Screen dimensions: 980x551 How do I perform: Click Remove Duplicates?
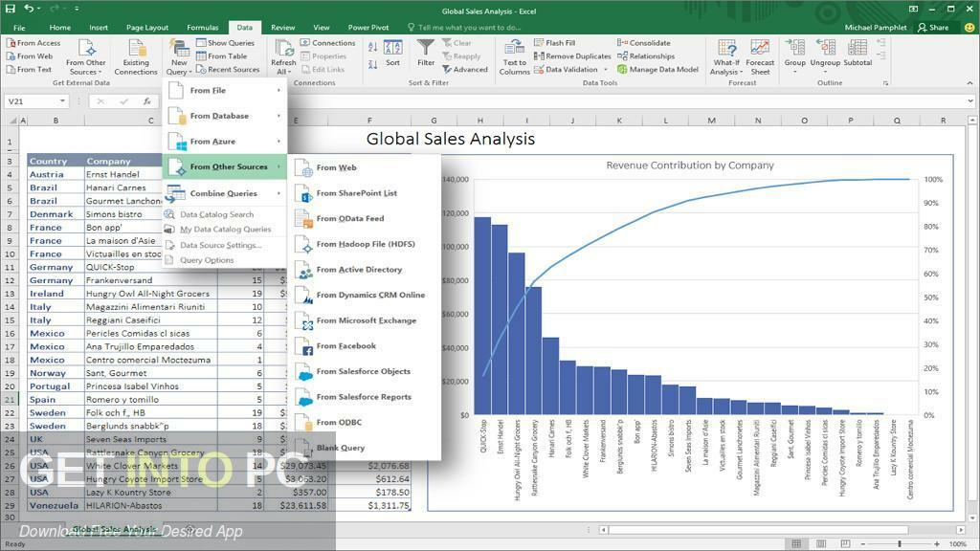[572, 56]
